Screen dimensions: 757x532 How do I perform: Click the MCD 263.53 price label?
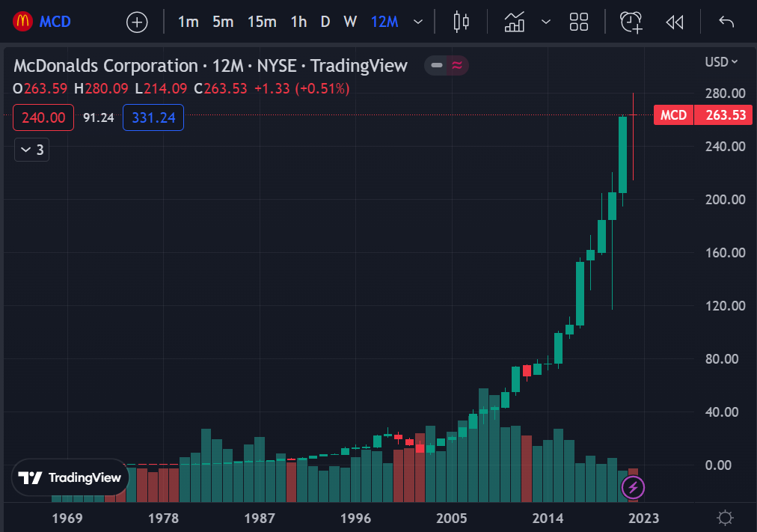point(703,115)
